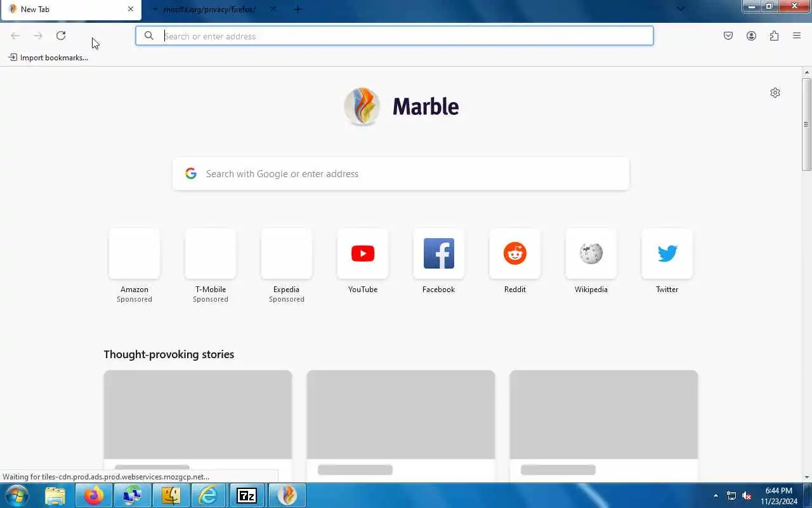The image size is (812, 508).
Task: Click the second story card thumbnail
Action: point(401,415)
